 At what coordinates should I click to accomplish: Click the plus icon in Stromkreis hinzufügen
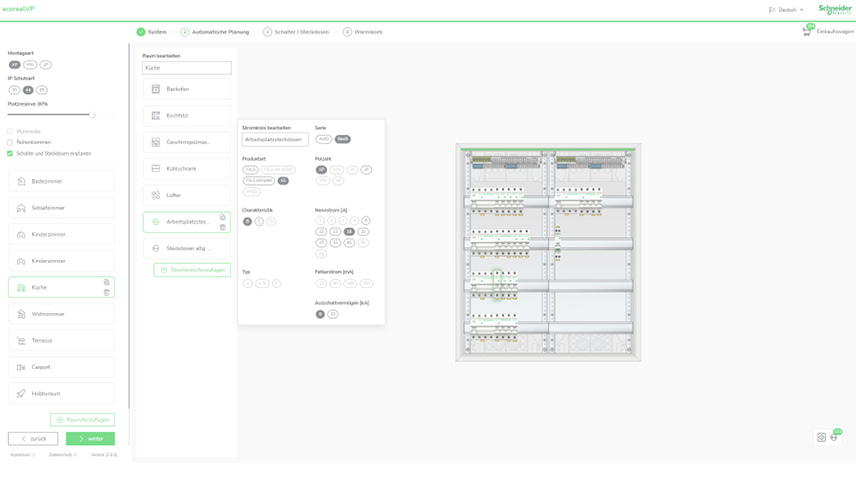[164, 270]
